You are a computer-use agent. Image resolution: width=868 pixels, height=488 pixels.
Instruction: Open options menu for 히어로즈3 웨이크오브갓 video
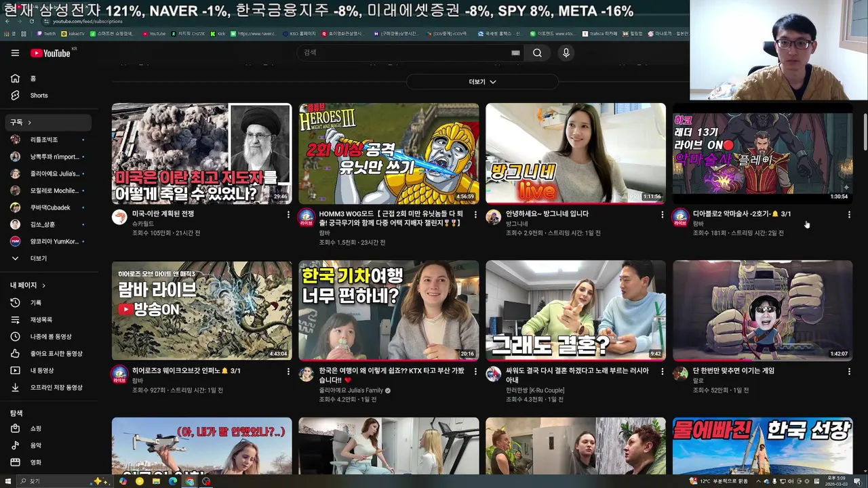[288, 371]
